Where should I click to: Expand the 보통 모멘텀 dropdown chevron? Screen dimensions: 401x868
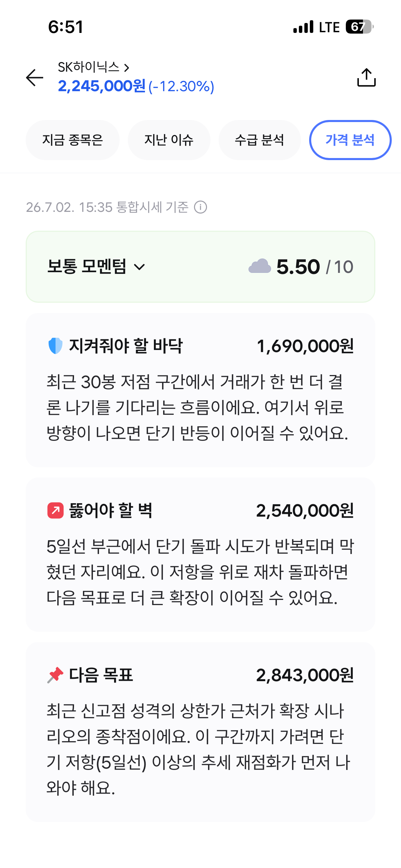[x=139, y=267]
